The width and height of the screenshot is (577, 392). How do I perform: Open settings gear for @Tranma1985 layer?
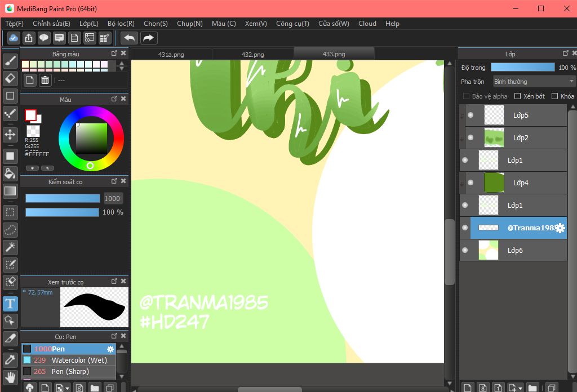[x=560, y=228]
